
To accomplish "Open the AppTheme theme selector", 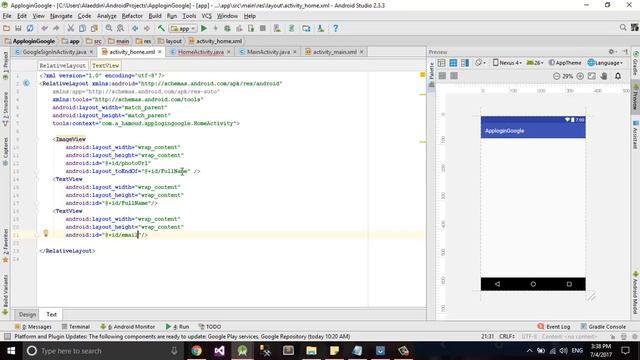I will tap(564, 62).
